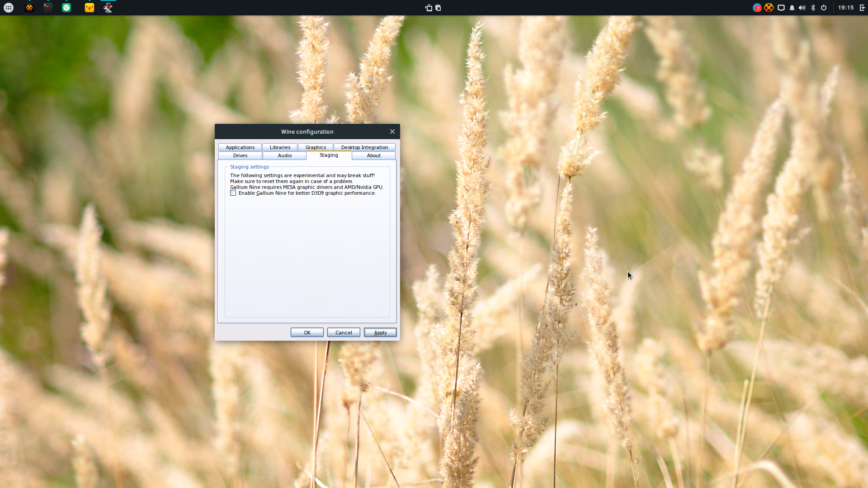This screenshot has width=868, height=488.
Task: Click the experimental settings warning text
Action: [302, 175]
